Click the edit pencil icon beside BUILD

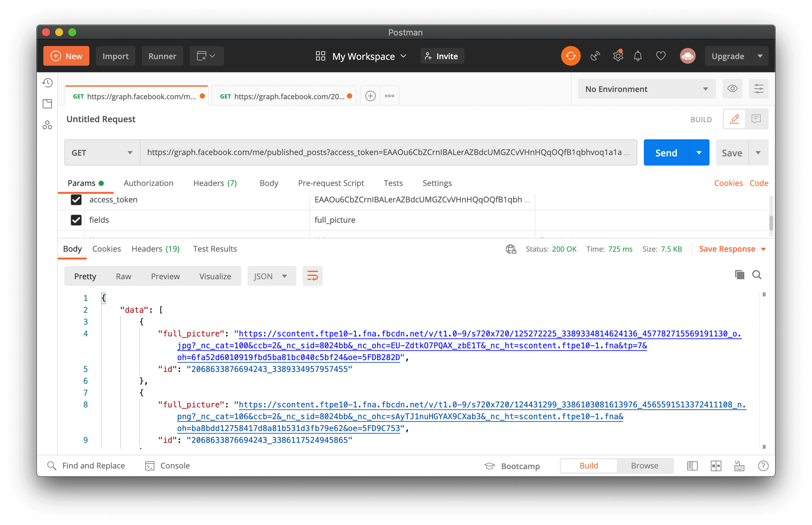pyautogui.click(x=734, y=119)
